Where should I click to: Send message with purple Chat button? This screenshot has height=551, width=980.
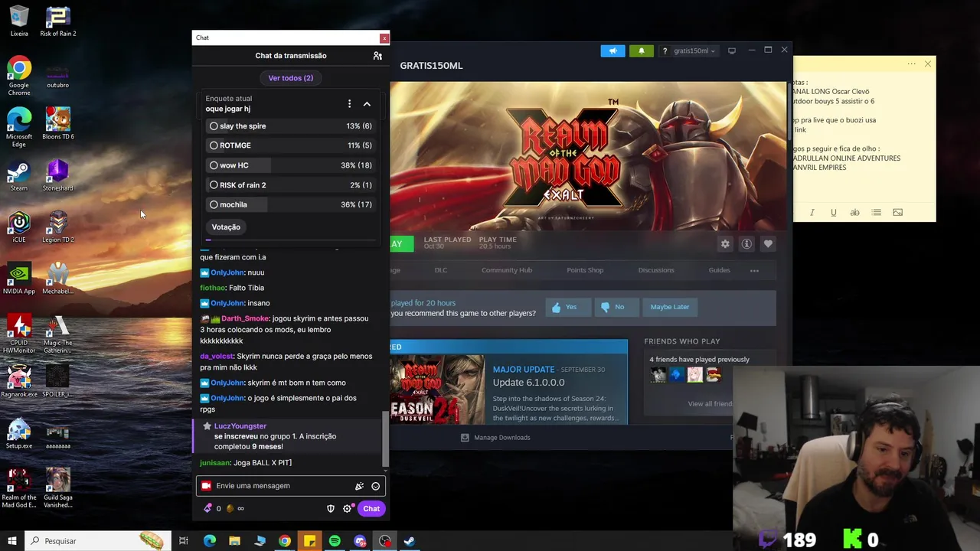click(371, 509)
